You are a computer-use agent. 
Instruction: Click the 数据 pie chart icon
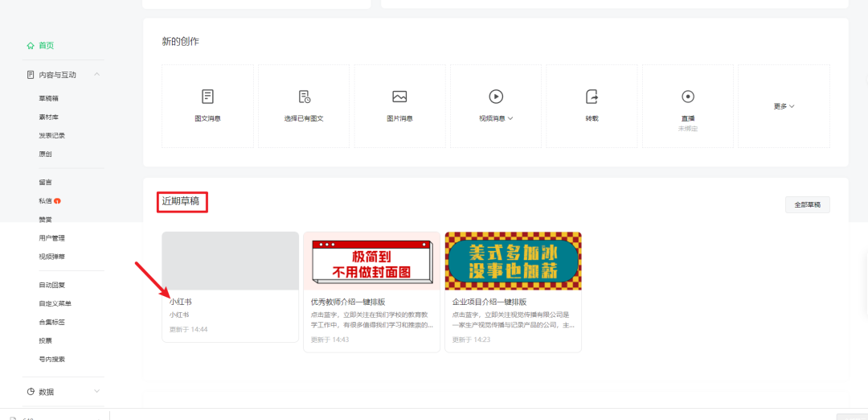click(x=31, y=391)
